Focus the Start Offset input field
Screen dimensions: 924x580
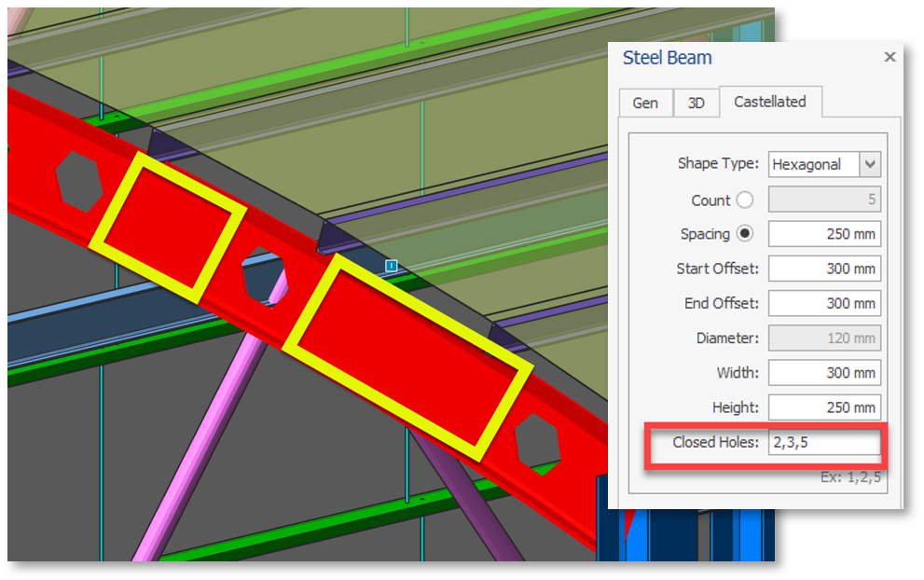[824, 269]
